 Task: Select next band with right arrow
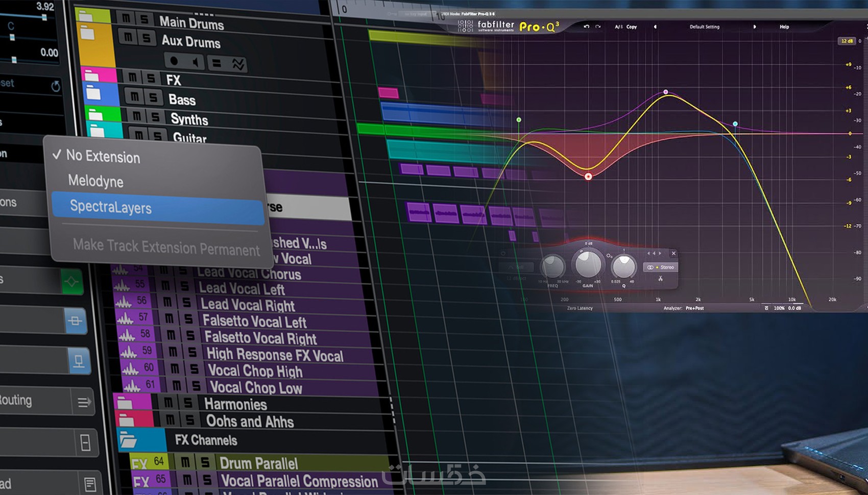(x=660, y=253)
